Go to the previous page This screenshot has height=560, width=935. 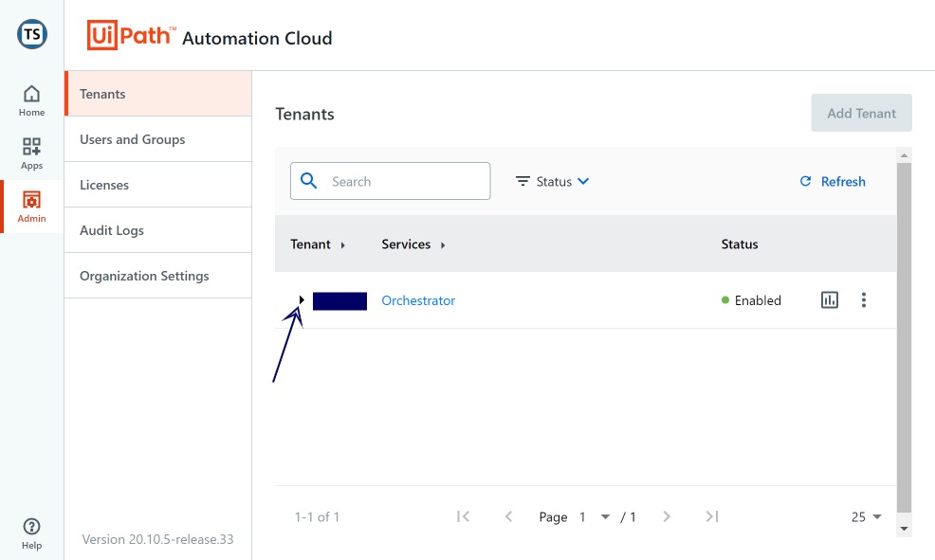[508, 516]
